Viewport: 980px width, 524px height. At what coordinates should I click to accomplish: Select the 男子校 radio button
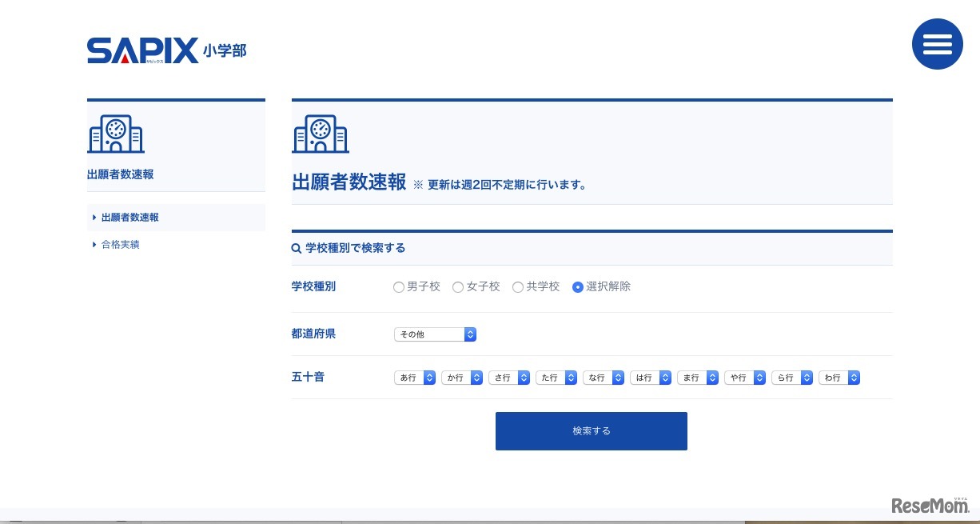pos(398,287)
